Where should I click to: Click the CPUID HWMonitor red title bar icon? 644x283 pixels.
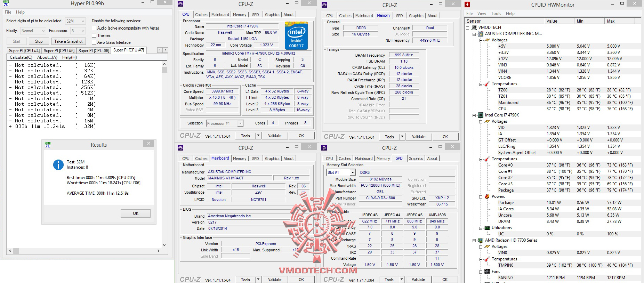468,5
